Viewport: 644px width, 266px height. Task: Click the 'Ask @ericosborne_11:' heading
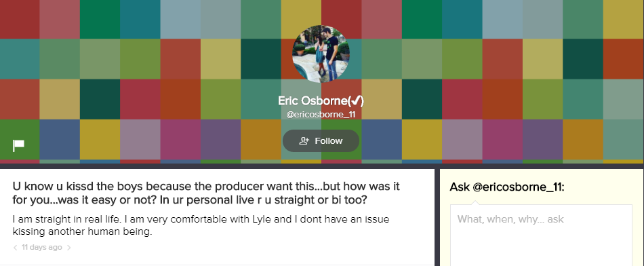click(x=507, y=187)
